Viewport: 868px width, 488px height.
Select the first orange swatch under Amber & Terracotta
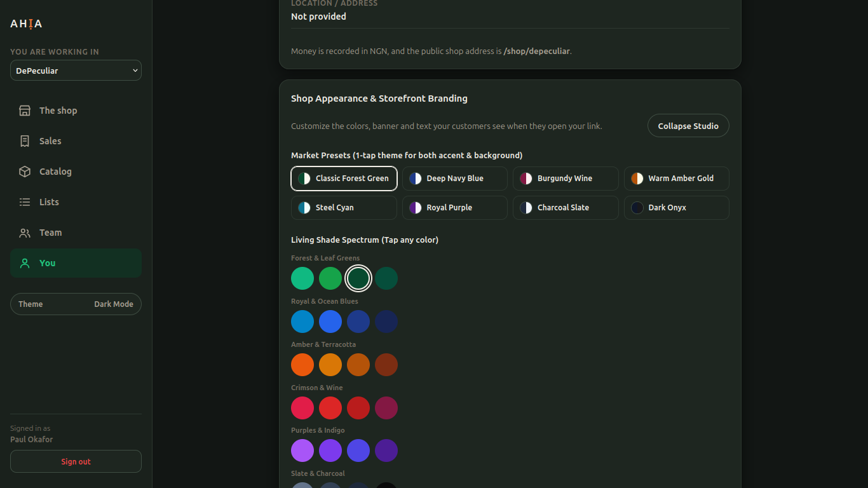click(x=302, y=365)
